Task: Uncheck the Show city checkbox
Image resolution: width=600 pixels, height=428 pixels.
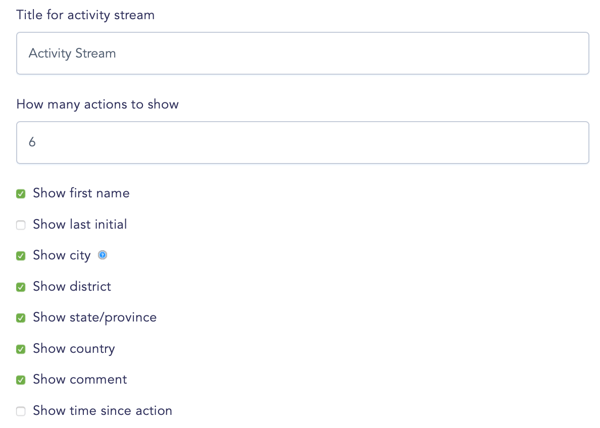Action: (x=21, y=255)
